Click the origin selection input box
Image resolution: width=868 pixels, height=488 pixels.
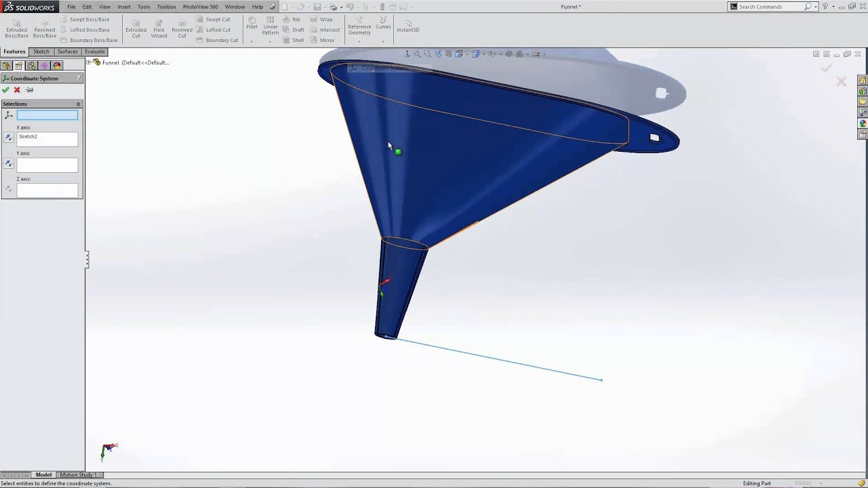coord(47,115)
